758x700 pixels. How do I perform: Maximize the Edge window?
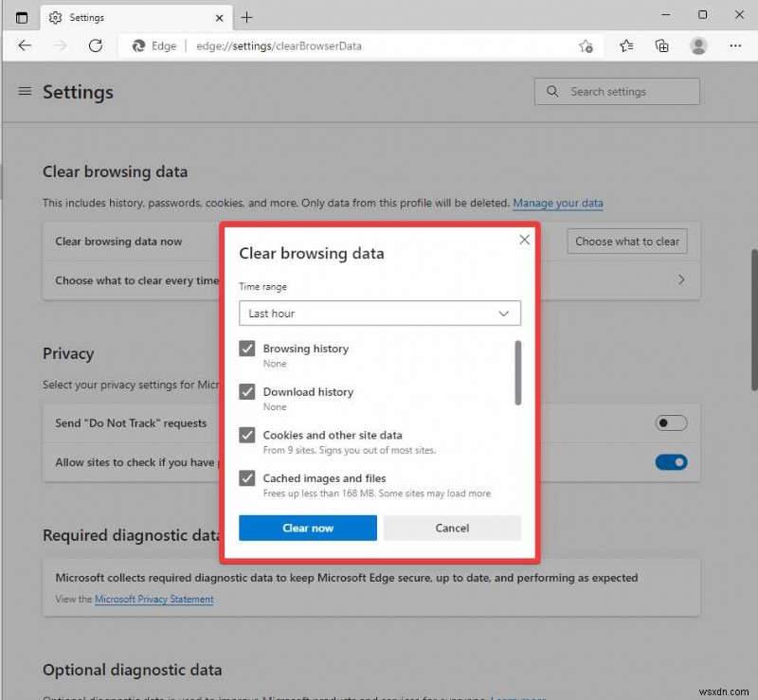click(x=702, y=15)
